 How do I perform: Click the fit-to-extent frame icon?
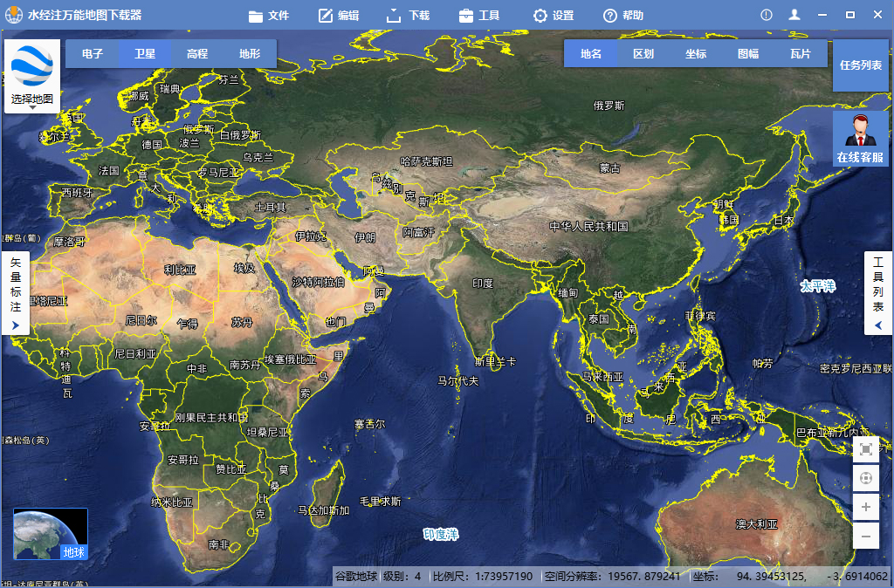coord(865,449)
